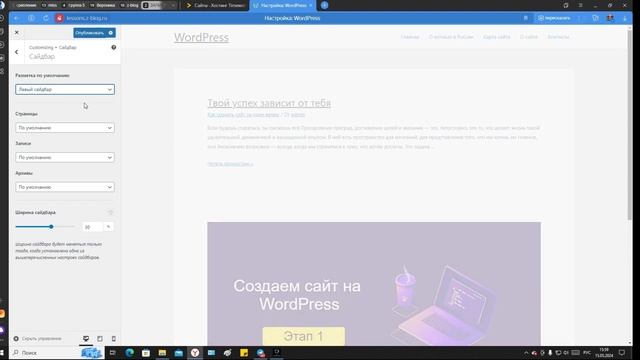
Task: Click the read more link under the post excerpt
Action: click(x=230, y=164)
